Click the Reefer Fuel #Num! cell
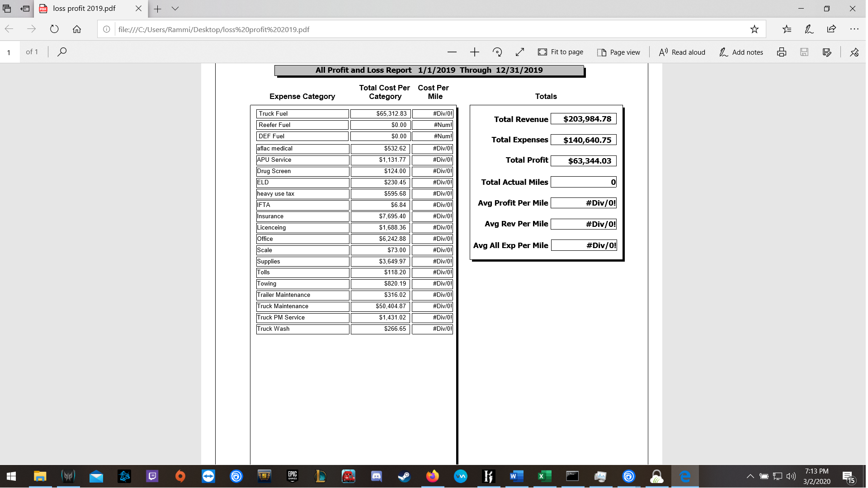 [x=433, y=125]
